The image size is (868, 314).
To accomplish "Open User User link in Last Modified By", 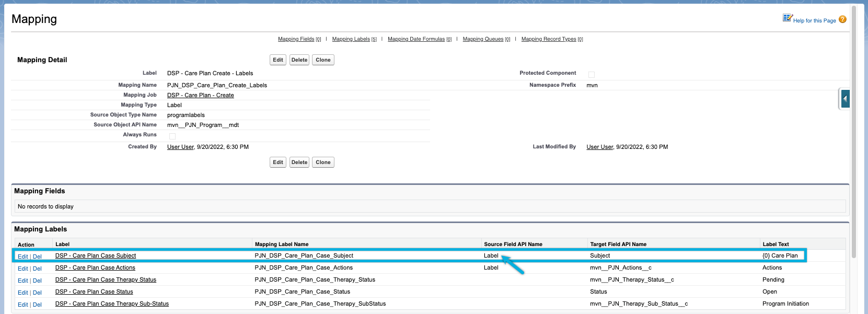I will 599,147.
